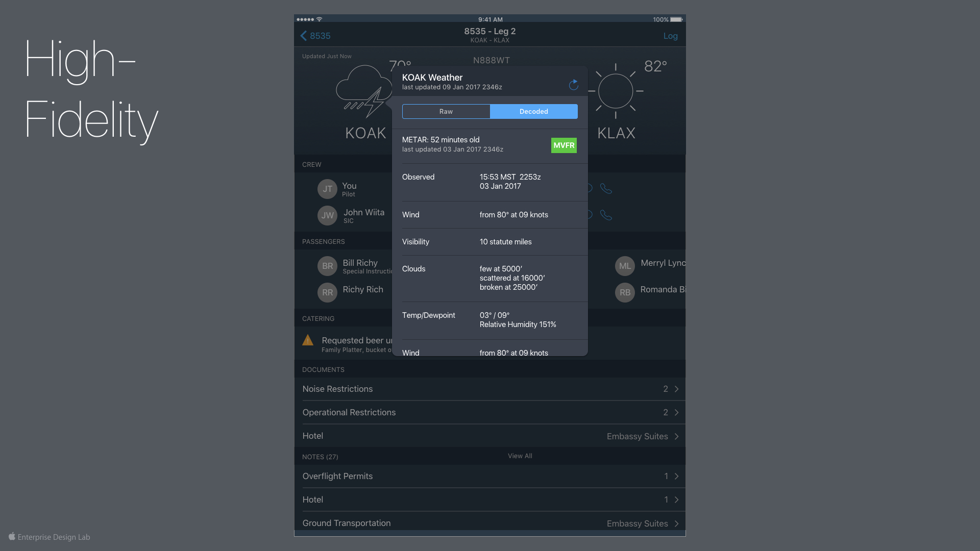Tap the catering warning triangle icon

tap(308, 340)
